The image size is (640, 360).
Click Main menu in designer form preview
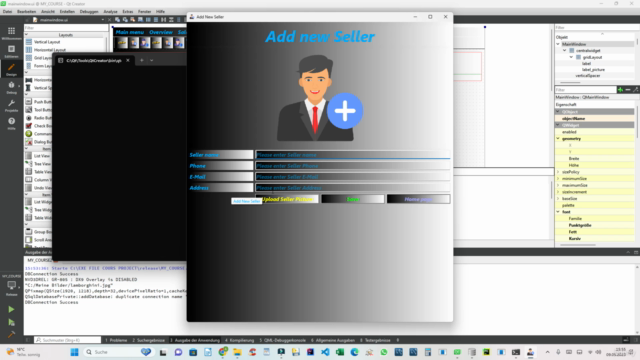point(130,32)
